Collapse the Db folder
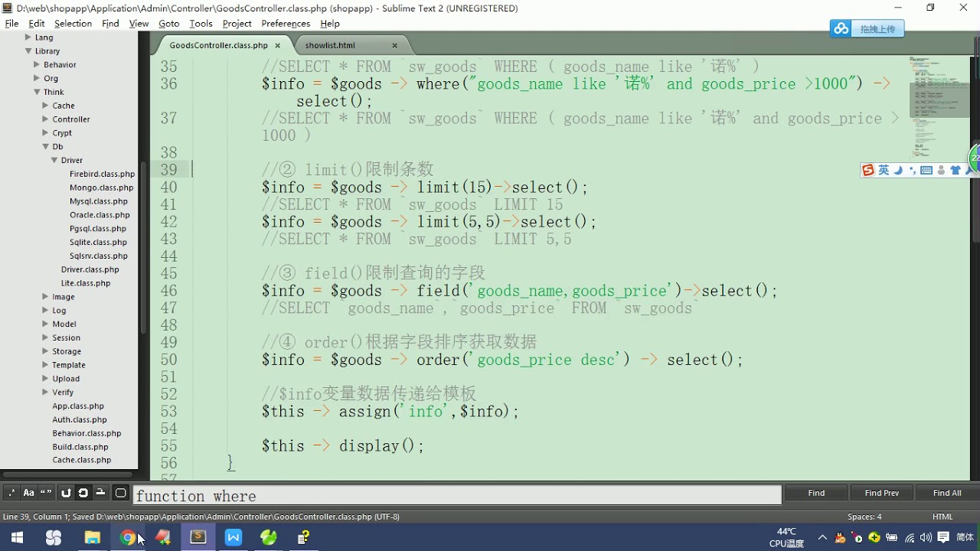Viewport: 980px width, 551px height. tap(45, 146)
